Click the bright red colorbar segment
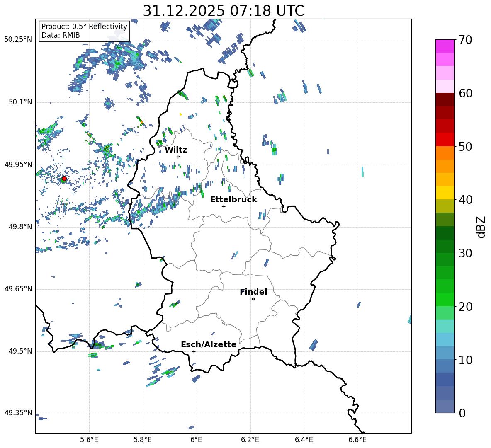 (445, 140)
